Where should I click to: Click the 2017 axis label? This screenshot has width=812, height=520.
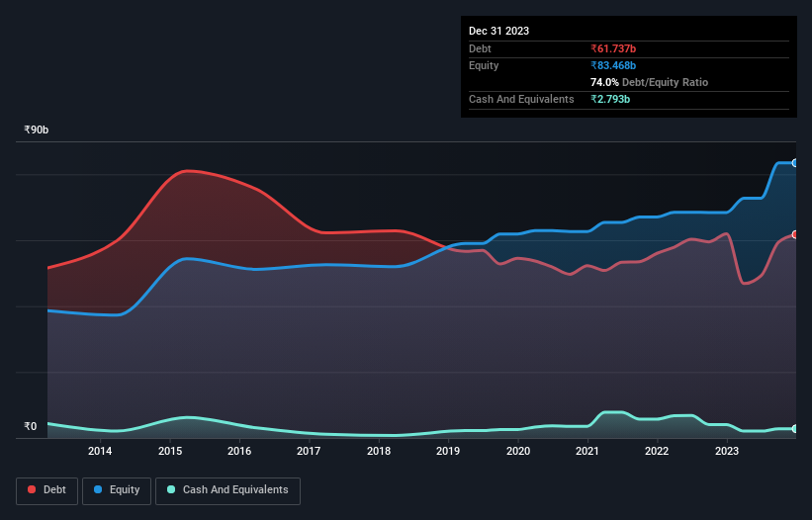pyautogui.click(x=309, y=451)
